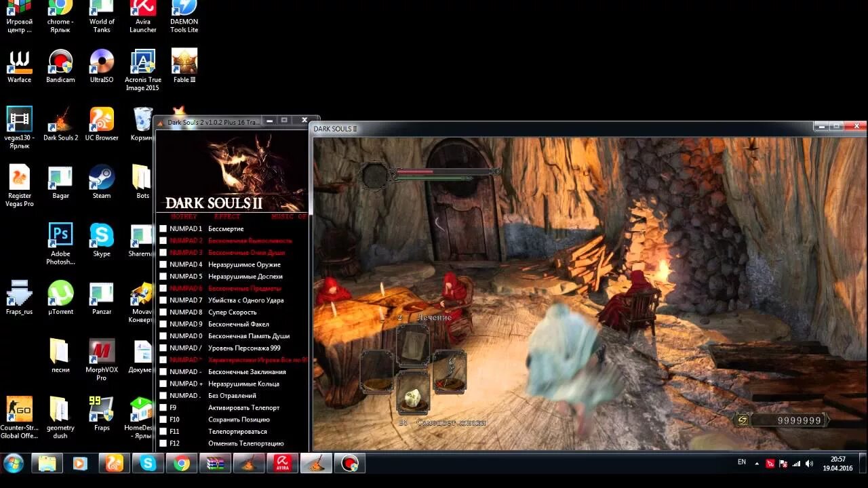
Task: Select the Panzar desktop shortcut
Action: pos(102,298)
